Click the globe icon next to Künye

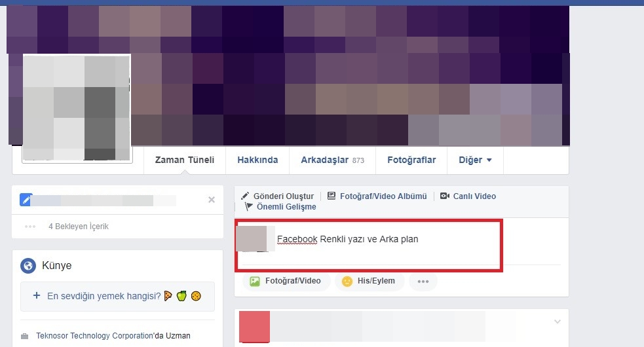coord(28,266)
